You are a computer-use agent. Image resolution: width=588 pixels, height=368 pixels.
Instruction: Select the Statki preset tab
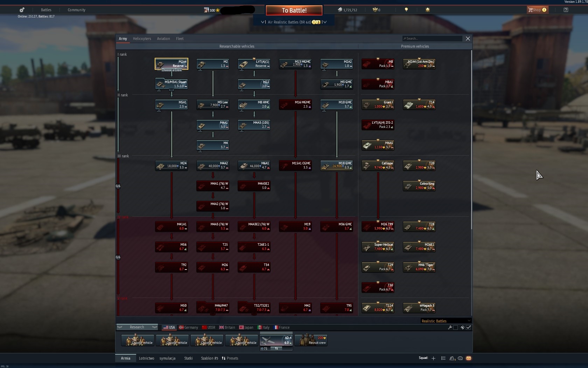point(188,358)
